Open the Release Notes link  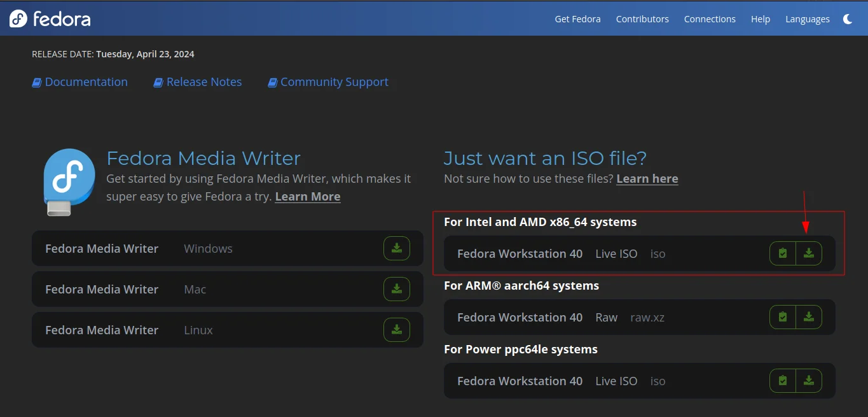198,82
